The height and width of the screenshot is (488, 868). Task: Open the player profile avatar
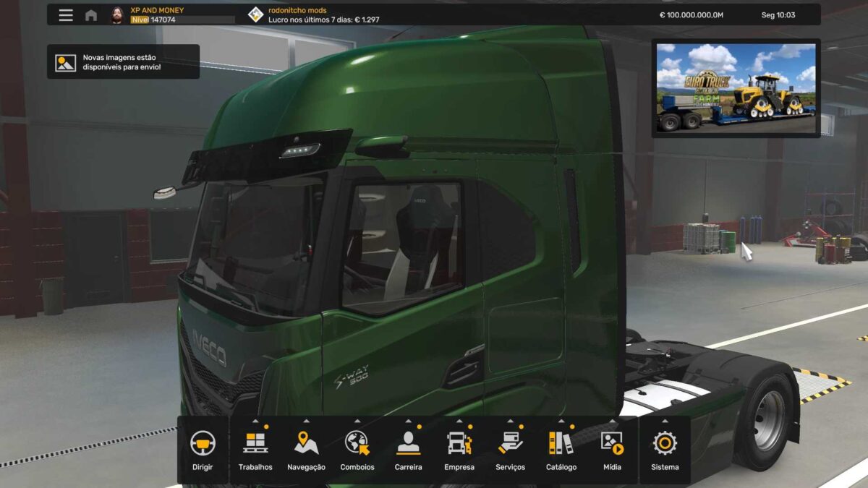tap(116, 15)
